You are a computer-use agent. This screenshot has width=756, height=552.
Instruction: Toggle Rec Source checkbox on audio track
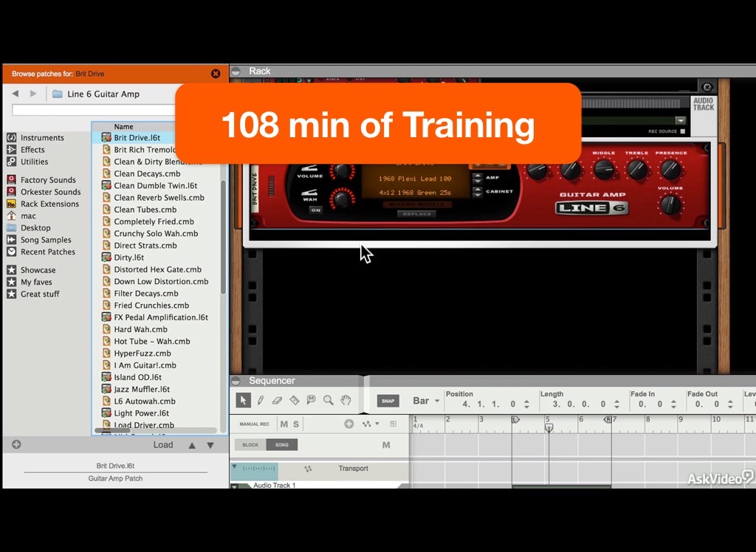point(683,131)
